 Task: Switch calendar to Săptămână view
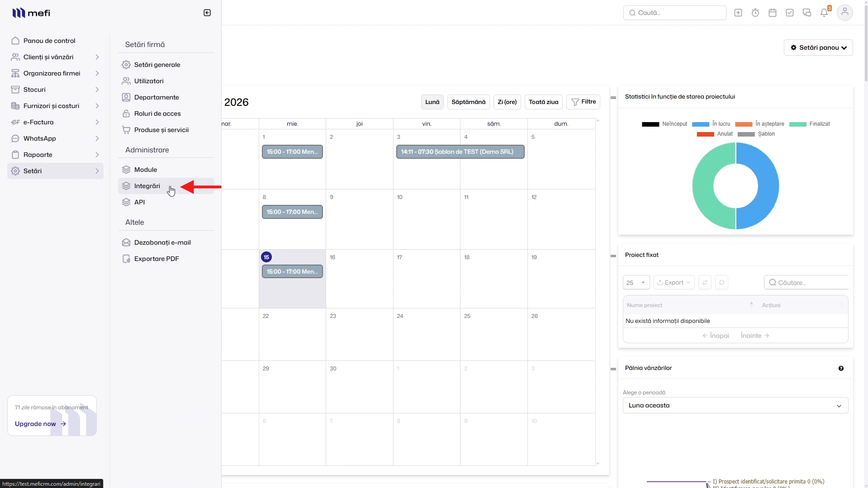pos(469,102)
